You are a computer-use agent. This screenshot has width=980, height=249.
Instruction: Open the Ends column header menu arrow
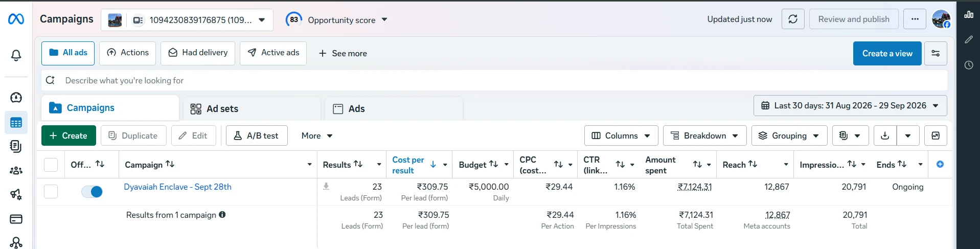click(x=920, y=165)
